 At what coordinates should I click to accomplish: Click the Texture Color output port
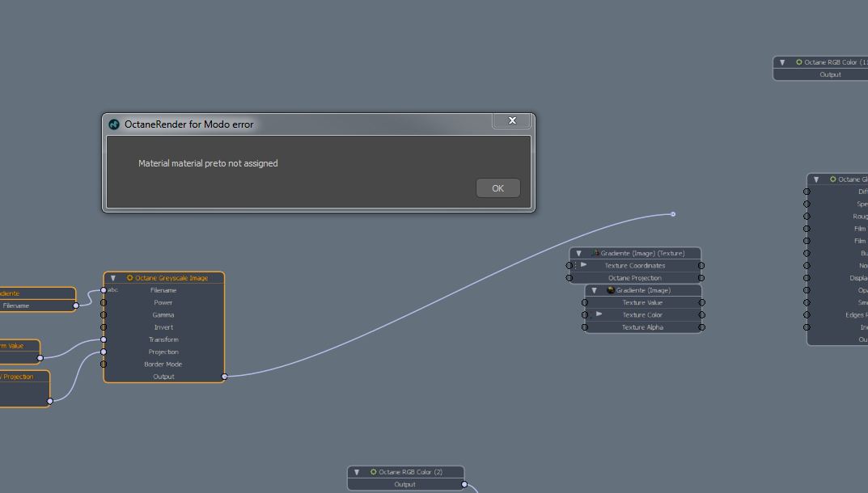pyautogui.click(x=702, y=315)
